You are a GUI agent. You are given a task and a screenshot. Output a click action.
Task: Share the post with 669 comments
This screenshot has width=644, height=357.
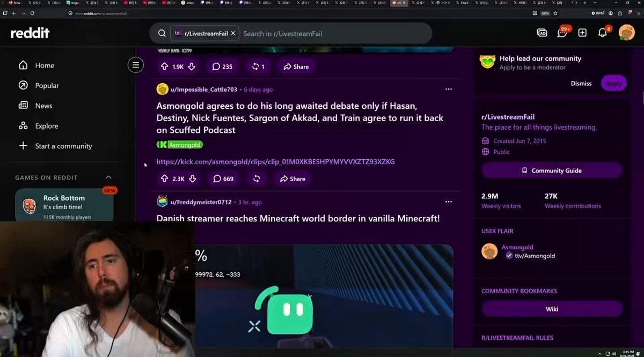(292, 178)
